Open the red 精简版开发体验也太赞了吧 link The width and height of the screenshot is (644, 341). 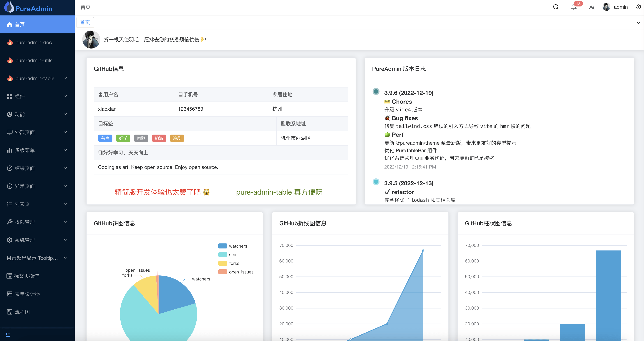(x=162, y=192)
